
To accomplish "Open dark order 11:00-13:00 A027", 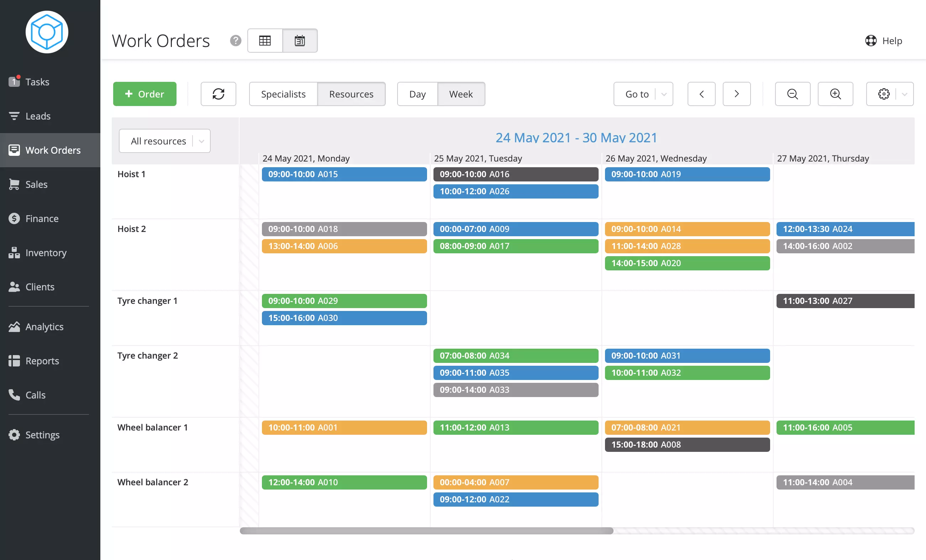I will tap(845, 301).
